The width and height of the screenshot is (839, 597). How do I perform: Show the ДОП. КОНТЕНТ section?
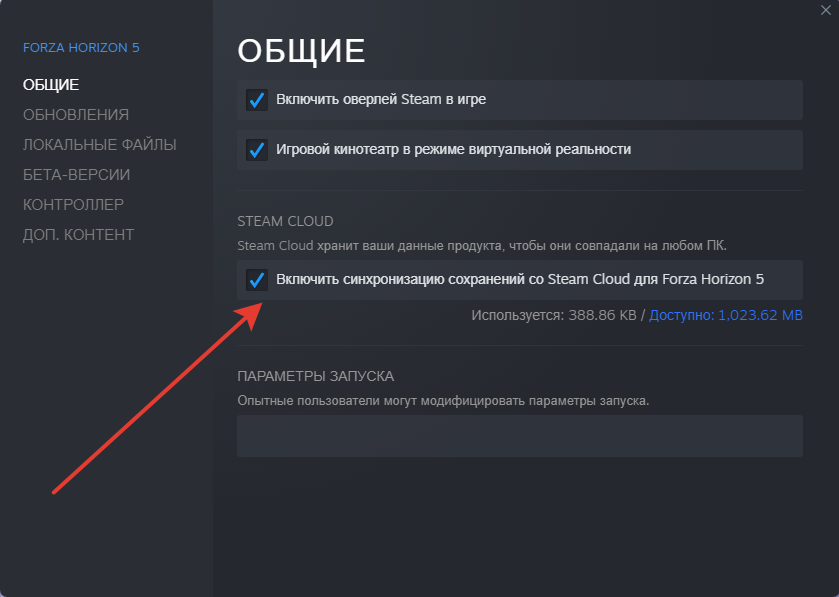pos(79,235)
